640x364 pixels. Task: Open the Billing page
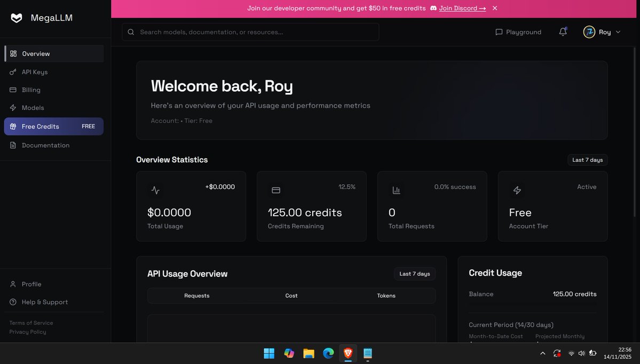(x=30, y=89)
